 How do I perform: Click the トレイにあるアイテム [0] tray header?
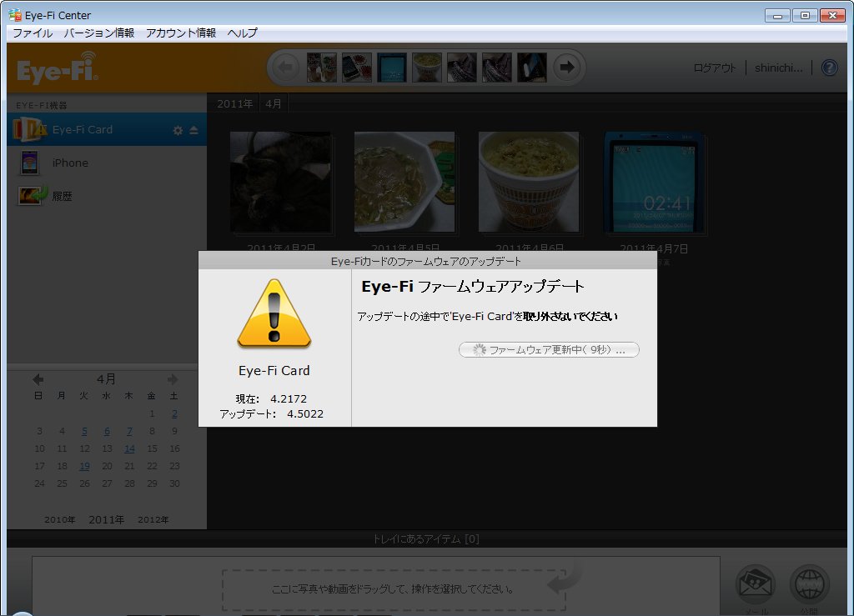coord(426,538)
